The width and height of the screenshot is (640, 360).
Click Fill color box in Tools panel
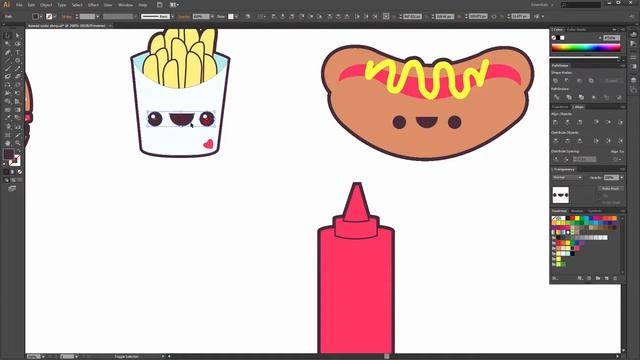point(9,154)
